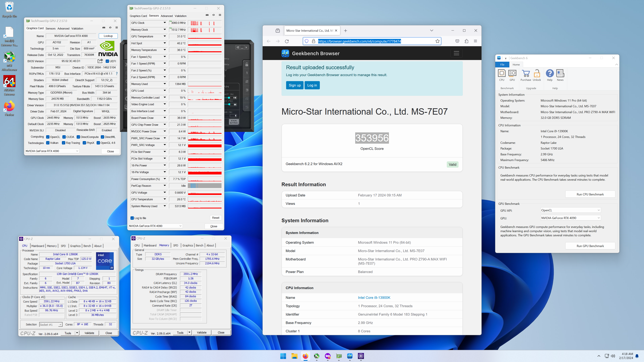644x362 pixels.
Task: Toggle PhysX checkbox
Action: click(84, 143)
